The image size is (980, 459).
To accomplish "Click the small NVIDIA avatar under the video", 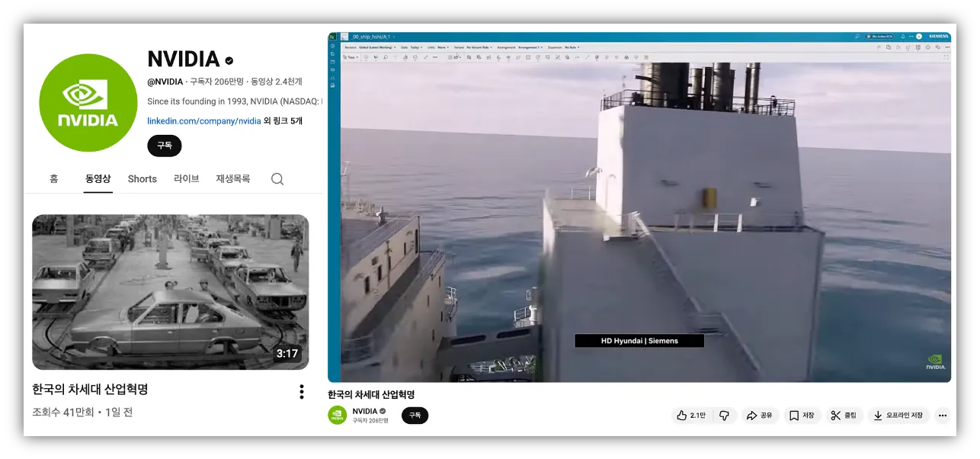I will [338, 416].
